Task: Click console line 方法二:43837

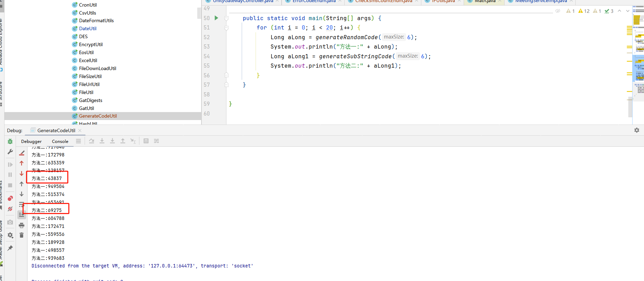Action: 46,178
